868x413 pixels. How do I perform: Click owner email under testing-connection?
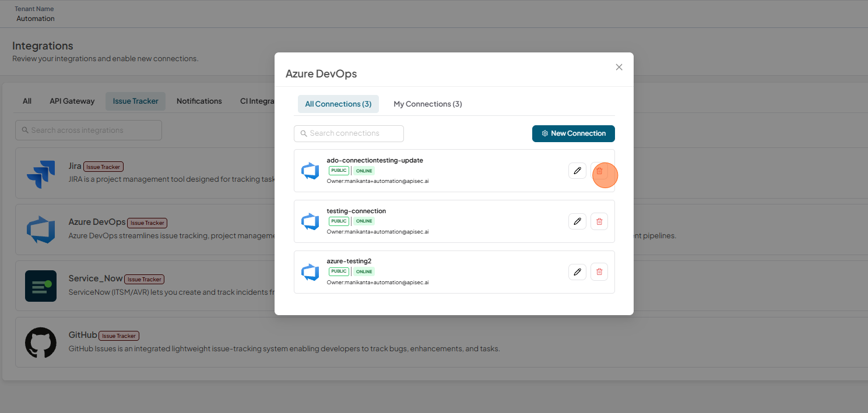pos(378,232)
